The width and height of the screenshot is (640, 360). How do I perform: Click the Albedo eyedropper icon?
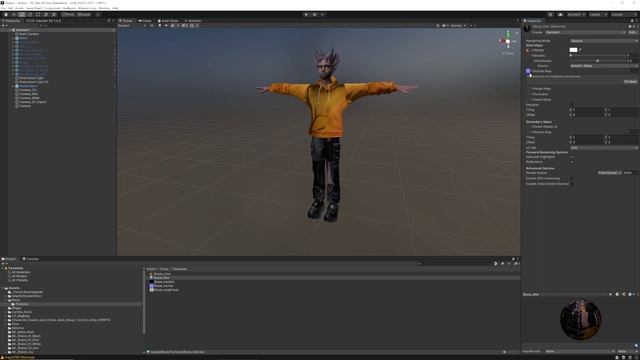tap(580, 50)
